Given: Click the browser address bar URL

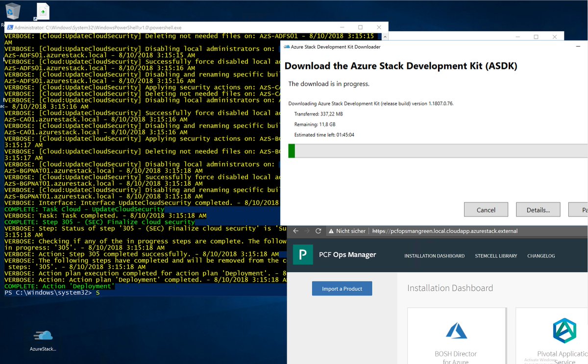Looking at the screenshot, I should [445, 231].
